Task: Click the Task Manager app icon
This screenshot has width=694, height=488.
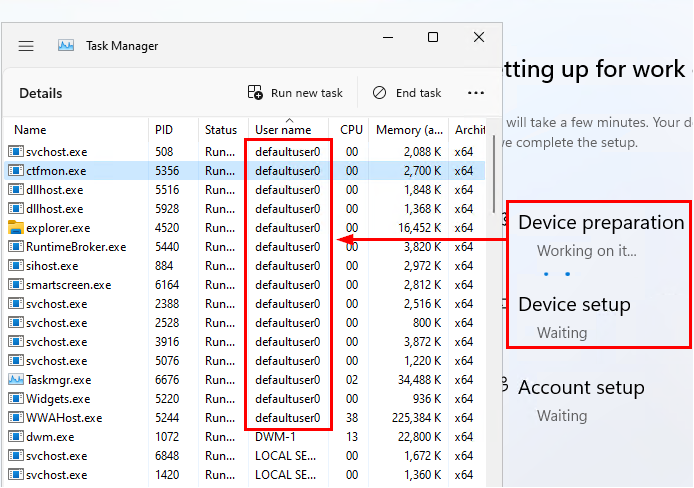Action: [x=66, y=46]
